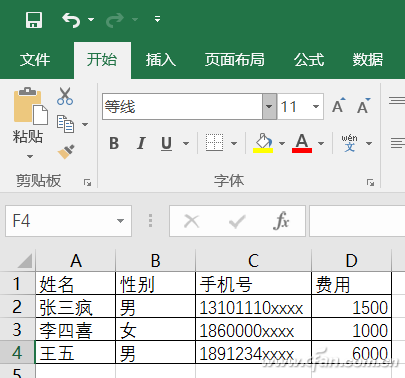Toggle italic formatting

pyautogui.click(x=141, y=143)
